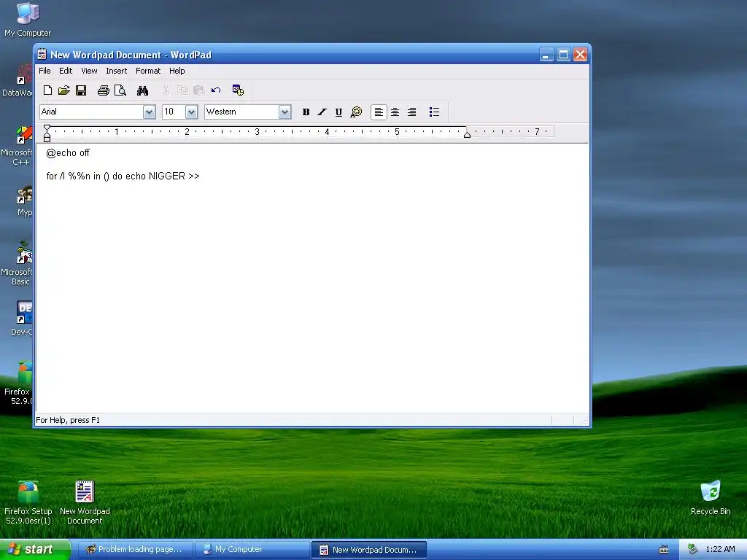Open the Windows start button
The height and width of the screenshot is (560, 747).
coord(35,549)
